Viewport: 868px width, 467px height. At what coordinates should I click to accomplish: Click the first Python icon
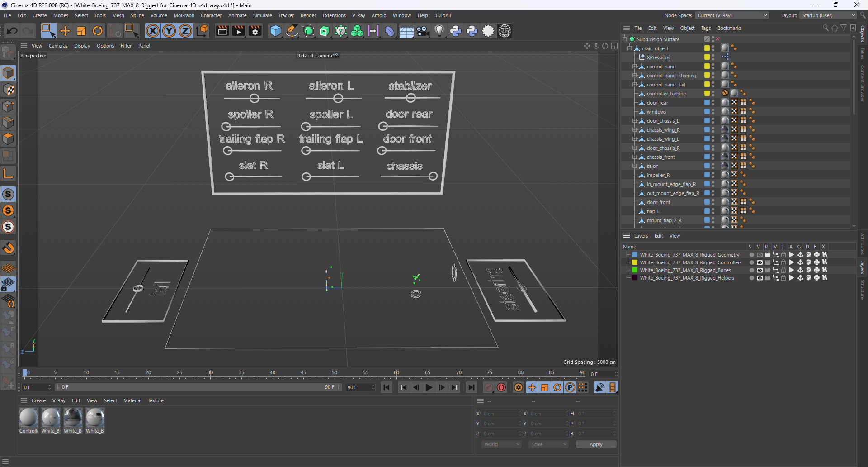[456, 31]
